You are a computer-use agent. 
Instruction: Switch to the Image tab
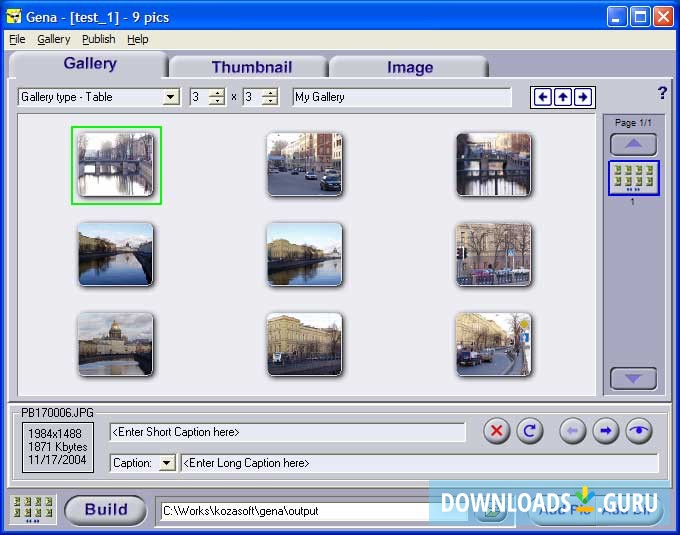410,67
